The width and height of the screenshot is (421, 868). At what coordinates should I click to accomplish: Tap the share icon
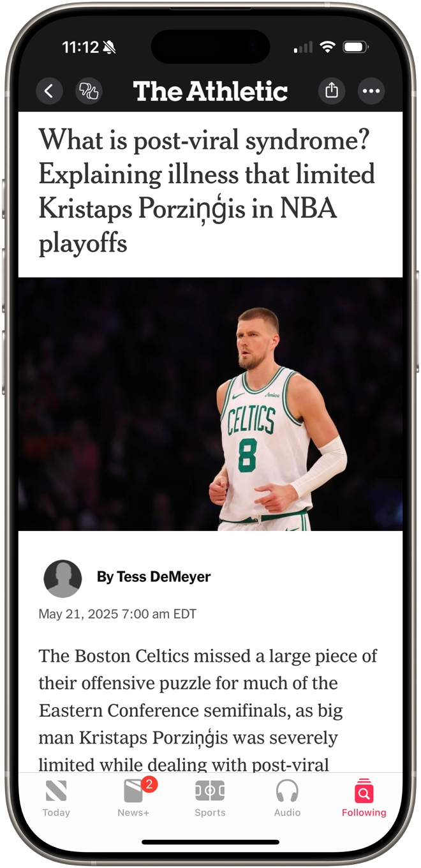point(332,91)
